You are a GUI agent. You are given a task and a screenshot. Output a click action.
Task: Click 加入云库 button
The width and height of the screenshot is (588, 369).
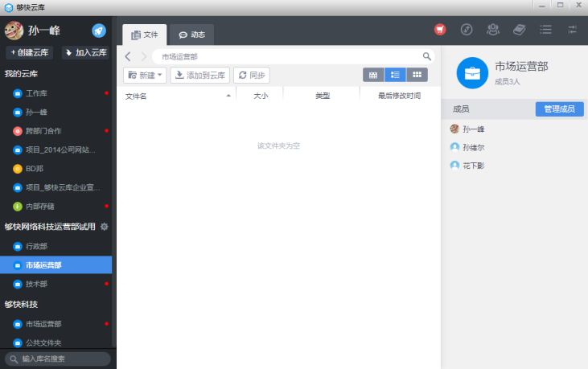tap(85, 53)
